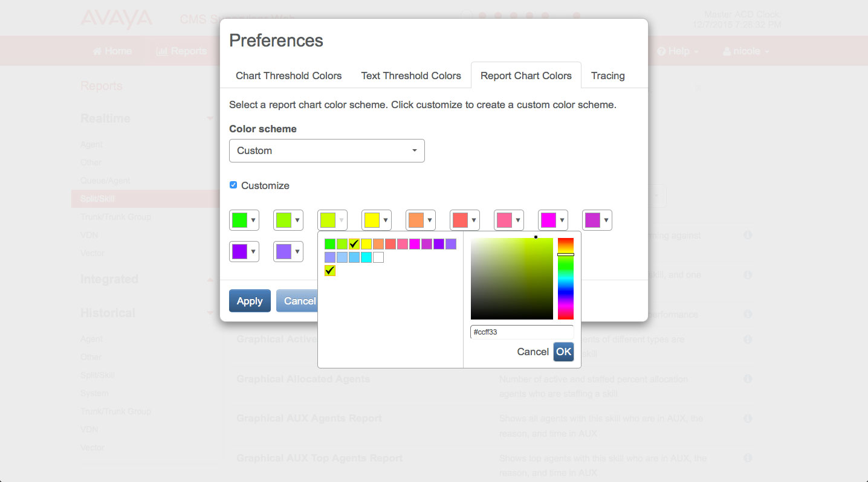868x482 pixels.
Task: Pick the cyan swatch in palette
Action: pyautogui.click(x=366, y=257)
